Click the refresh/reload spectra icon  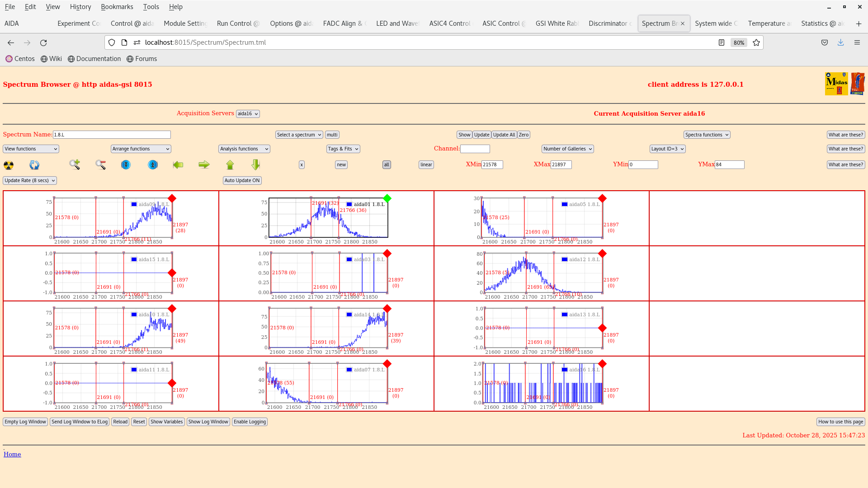tap(34, 165)
